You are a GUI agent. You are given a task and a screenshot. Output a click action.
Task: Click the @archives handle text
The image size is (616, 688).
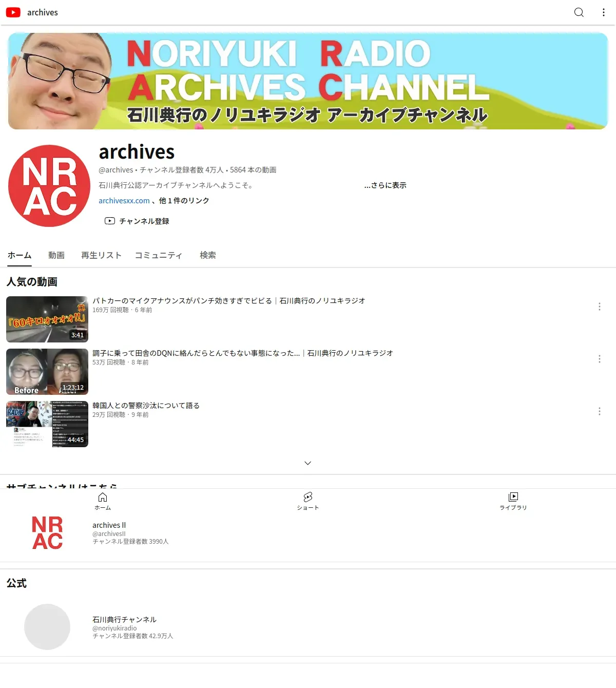(116, 170)
